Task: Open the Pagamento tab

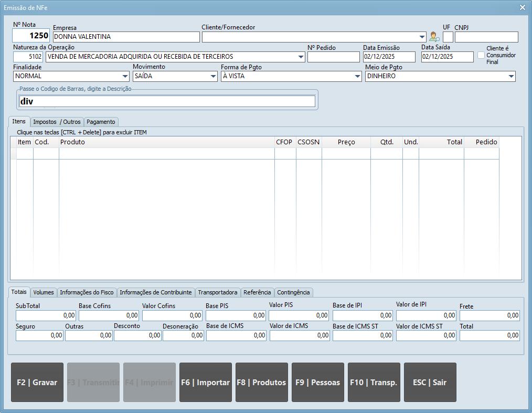Action: 101,122
